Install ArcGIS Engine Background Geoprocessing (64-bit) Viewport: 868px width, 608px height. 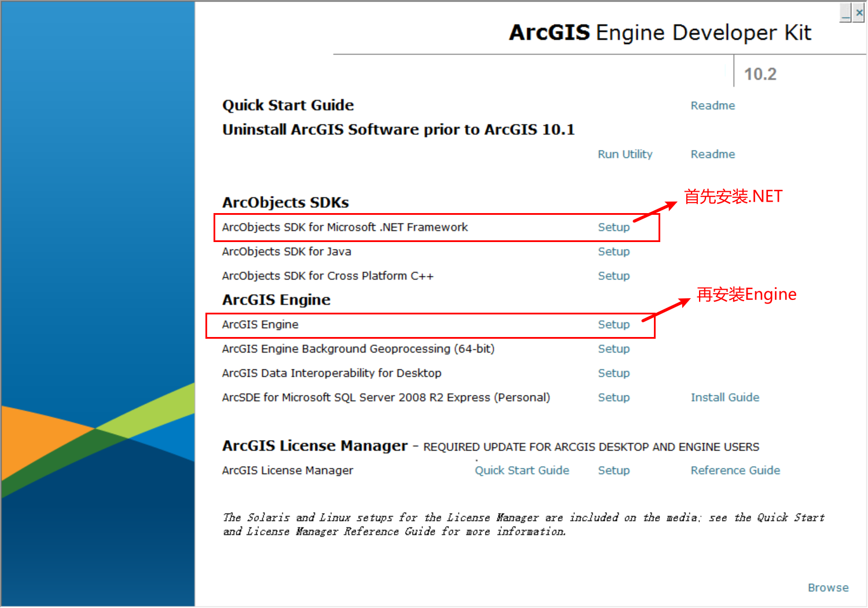[613, 349]
